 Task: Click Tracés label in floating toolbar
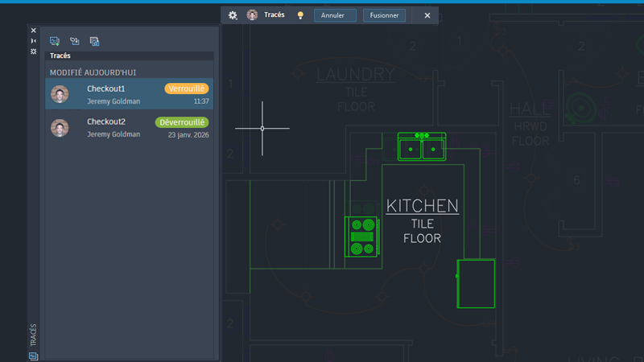(x=275, y=14)
